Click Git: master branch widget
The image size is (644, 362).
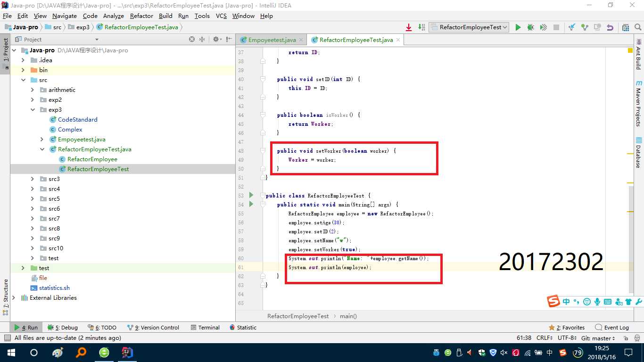[x=598, y=338]
